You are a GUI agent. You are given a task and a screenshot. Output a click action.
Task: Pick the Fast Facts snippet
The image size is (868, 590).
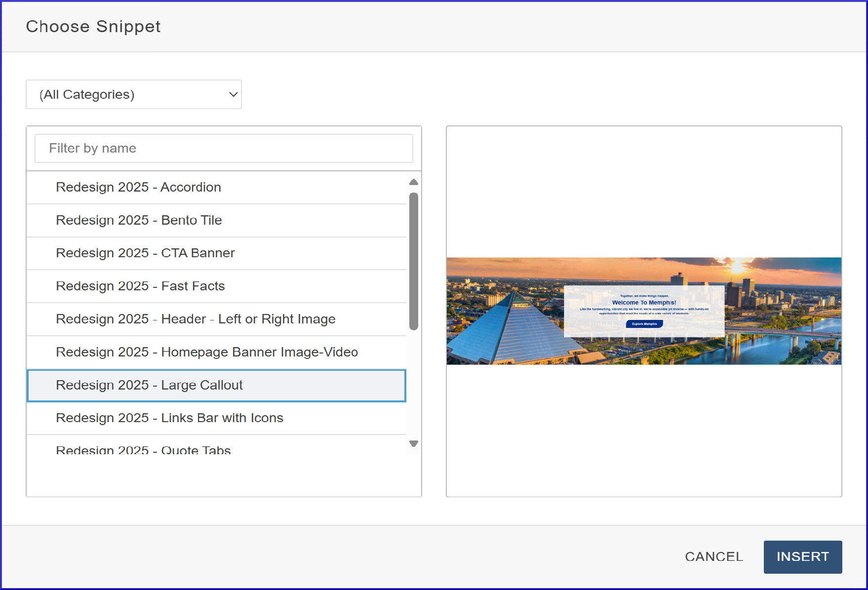pos(140,286)
